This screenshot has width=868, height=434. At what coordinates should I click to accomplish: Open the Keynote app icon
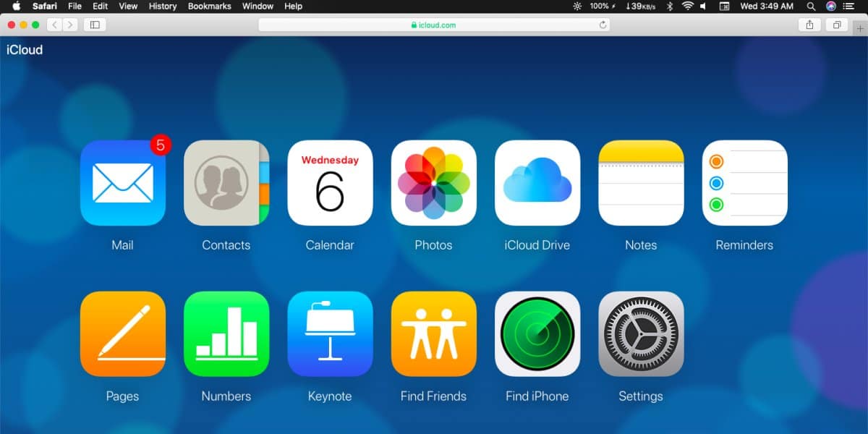pos(330,334)
